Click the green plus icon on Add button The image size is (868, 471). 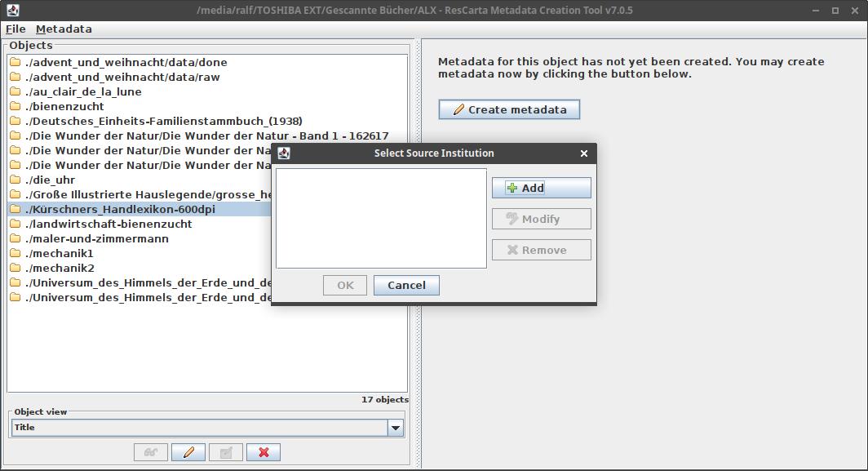click(512, 188)
